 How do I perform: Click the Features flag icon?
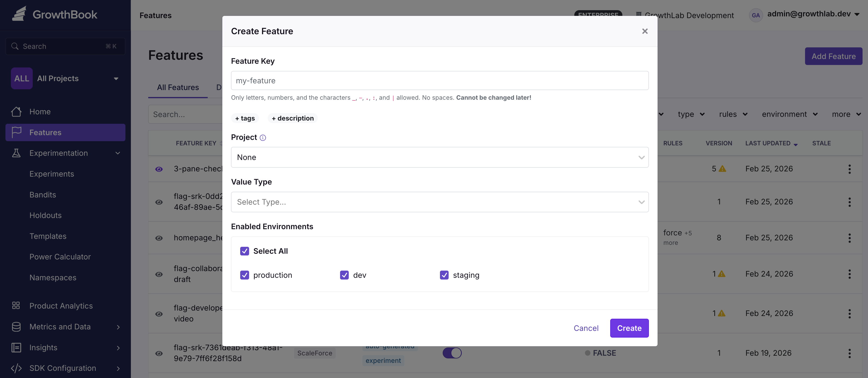coord(16,132)
